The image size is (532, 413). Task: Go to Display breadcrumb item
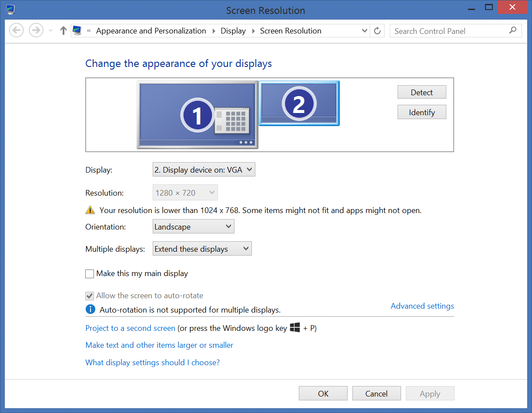point(233,31)
